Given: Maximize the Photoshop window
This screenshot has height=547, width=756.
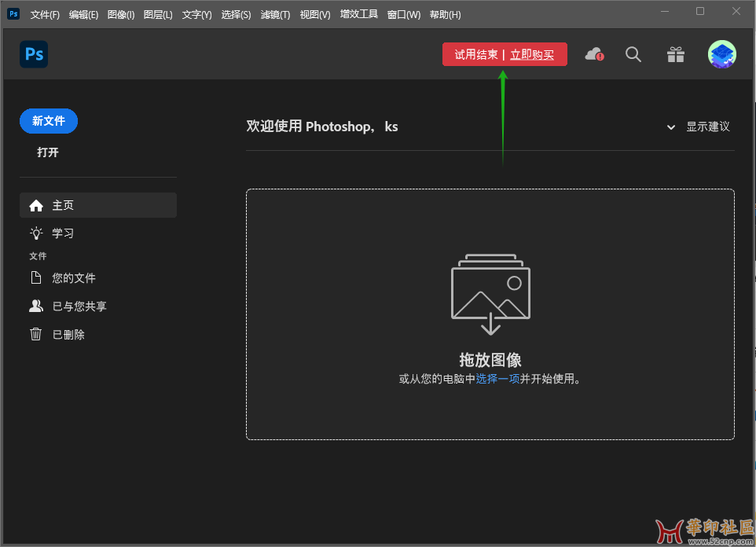Looking at the screenshot, I should point(700,11).
